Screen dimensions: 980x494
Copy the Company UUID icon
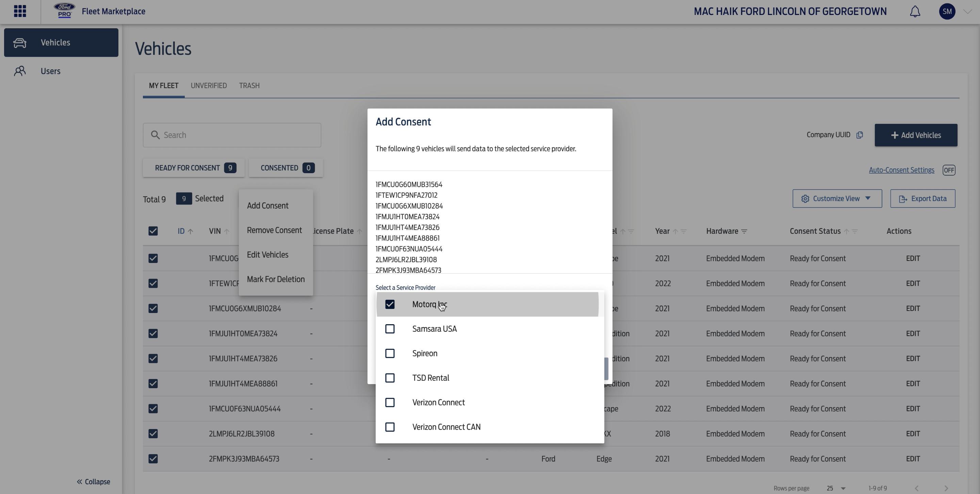tap(860, 135)
